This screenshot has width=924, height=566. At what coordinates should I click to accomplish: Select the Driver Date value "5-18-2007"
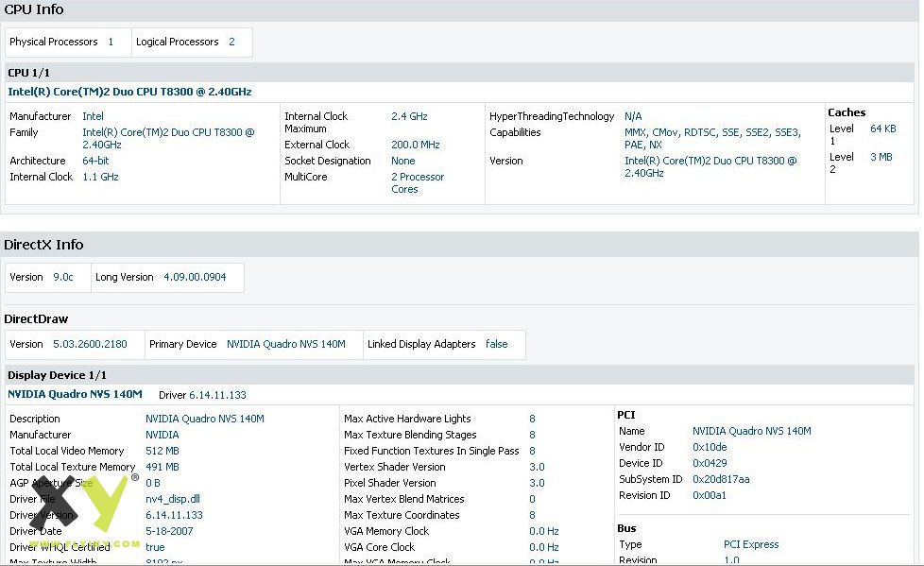(x=170, y=531)
